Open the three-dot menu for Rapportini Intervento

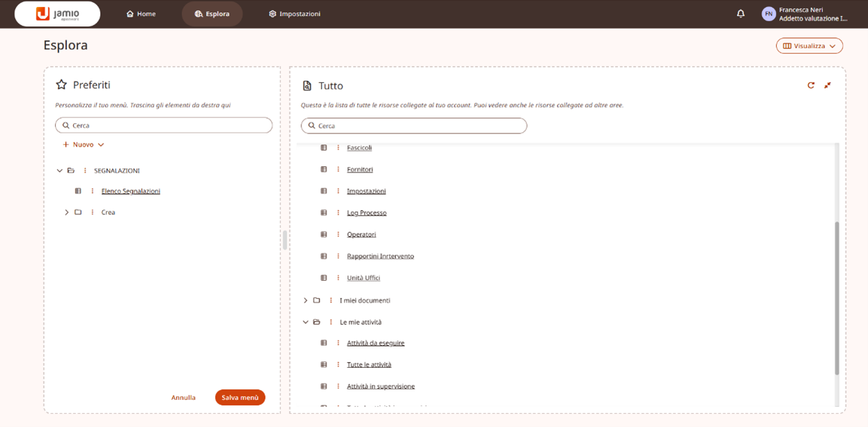(x=338, y=256)
